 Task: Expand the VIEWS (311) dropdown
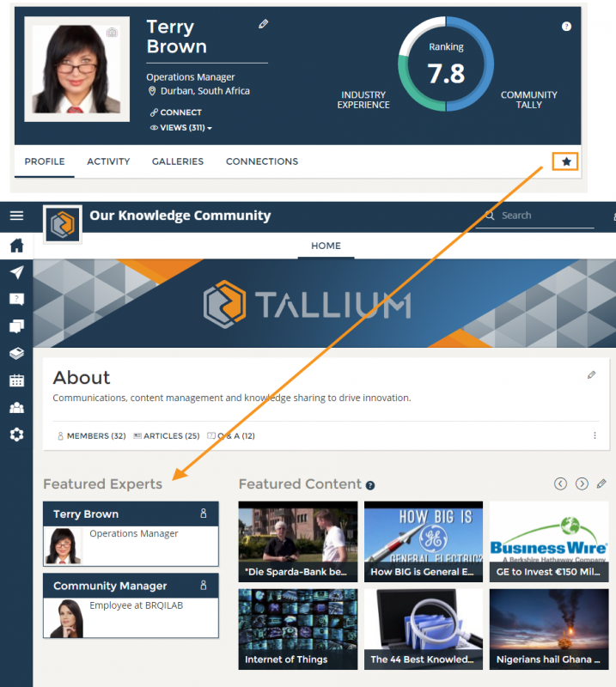(181, 128)
